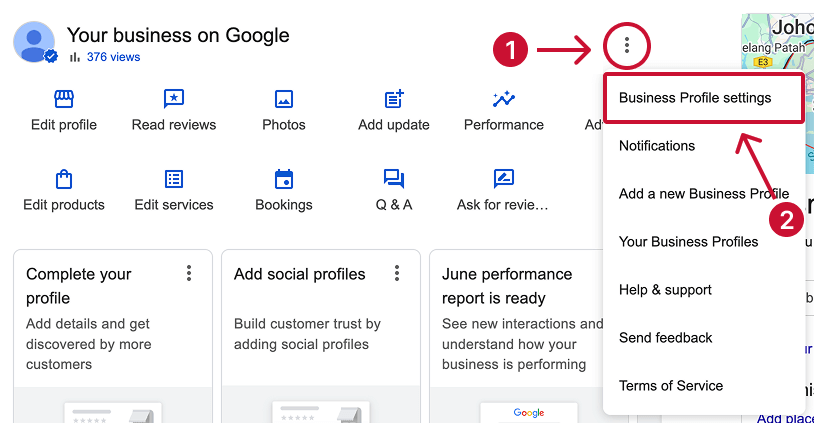Screen dimensions: 814x423
Task: Click the Performance label
Action: (x=504, y=125)
